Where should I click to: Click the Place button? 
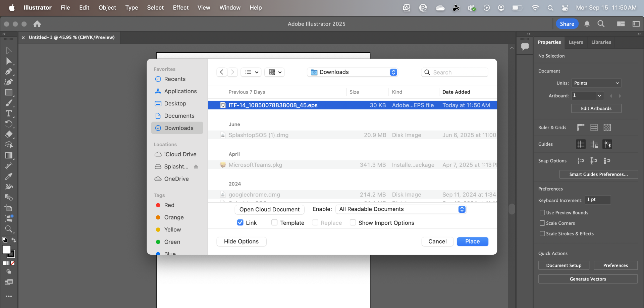(472, 242)
